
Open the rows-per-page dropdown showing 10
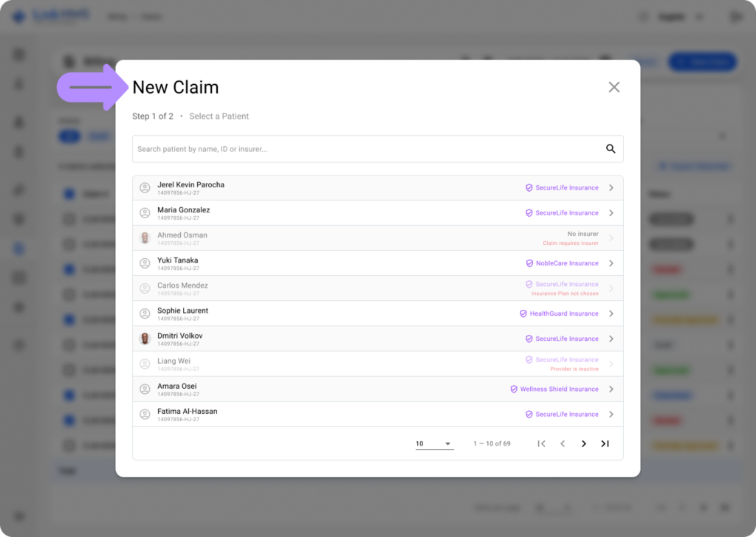pos(434,443)
